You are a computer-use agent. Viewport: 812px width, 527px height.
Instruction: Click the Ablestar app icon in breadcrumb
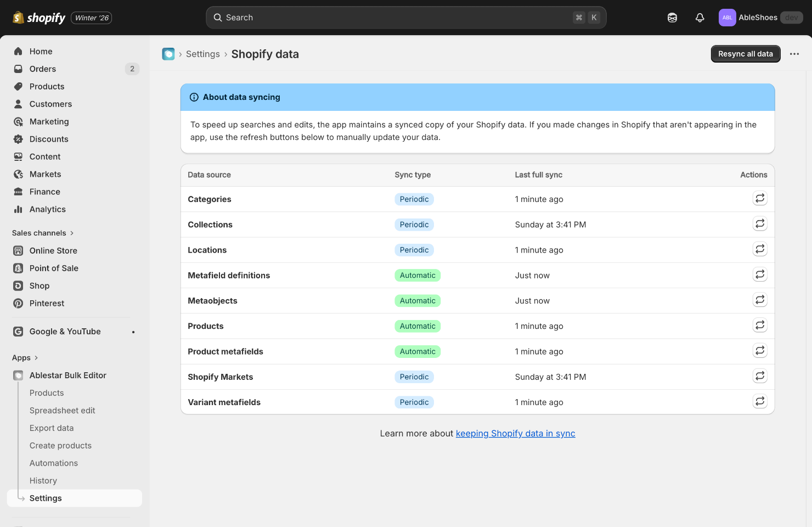coord(168,54)
